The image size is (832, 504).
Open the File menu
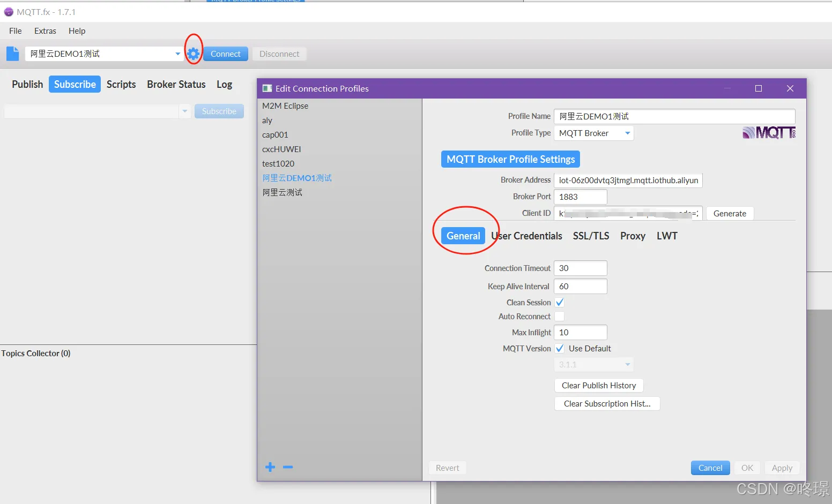pos(16,31)
